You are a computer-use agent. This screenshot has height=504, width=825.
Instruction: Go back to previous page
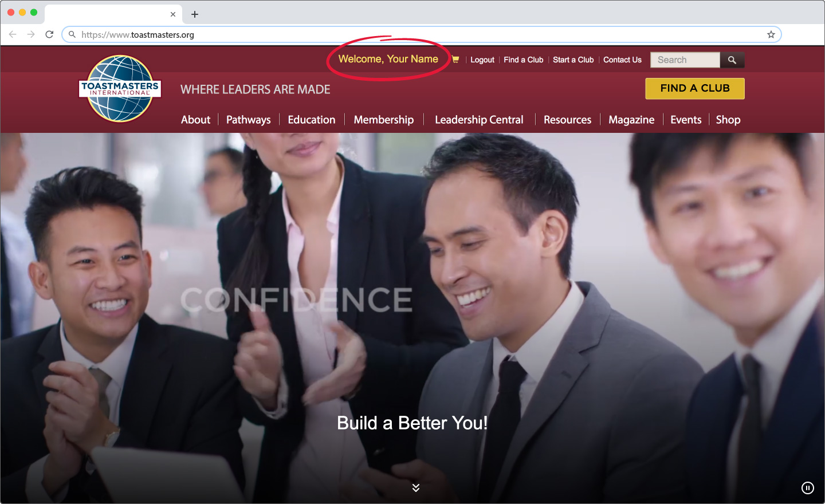pos(13,34)
